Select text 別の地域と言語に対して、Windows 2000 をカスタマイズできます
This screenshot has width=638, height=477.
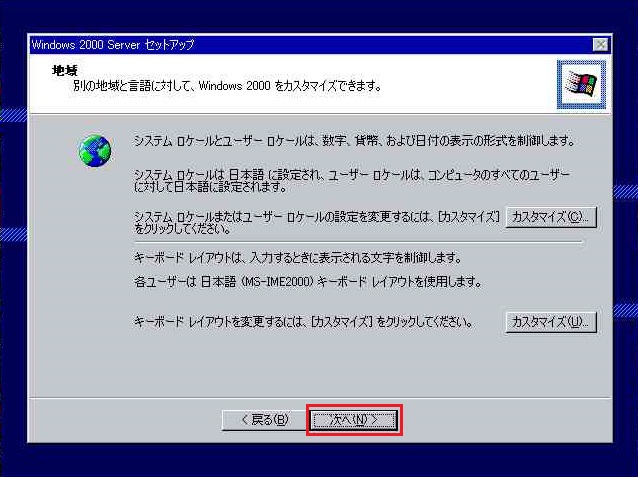coord(228,86)
